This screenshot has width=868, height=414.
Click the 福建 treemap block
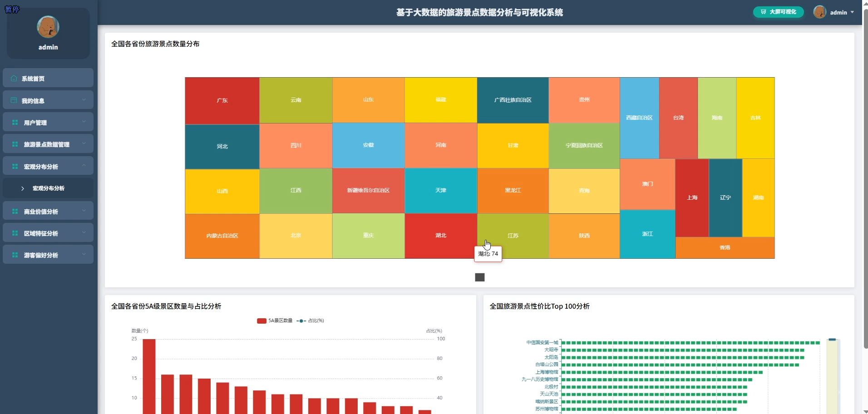(441, 100)
